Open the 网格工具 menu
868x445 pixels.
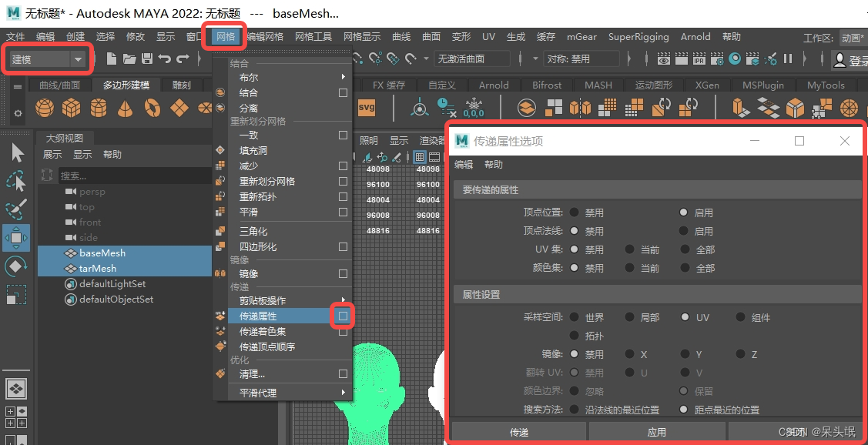pos(313,36)
